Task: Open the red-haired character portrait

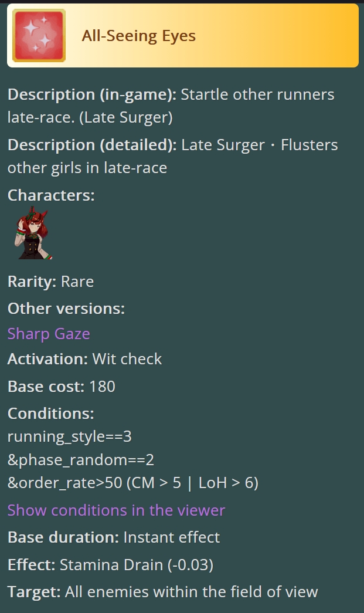Action: [33, 233]
